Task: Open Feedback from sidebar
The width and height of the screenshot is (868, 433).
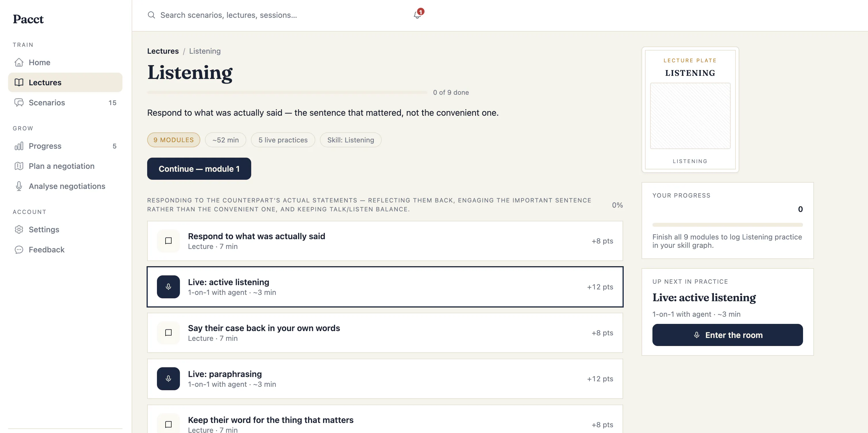Action: click(65, 250)
